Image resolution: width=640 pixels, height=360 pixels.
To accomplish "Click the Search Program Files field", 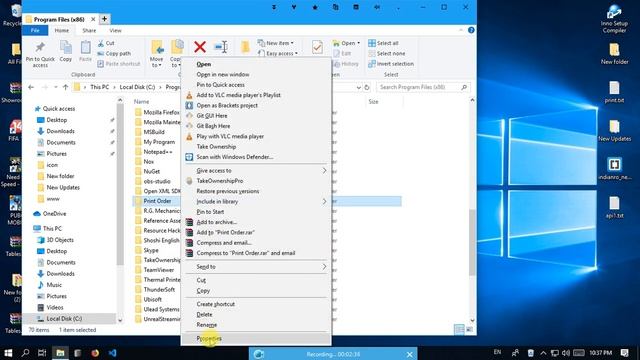I will (x=422, y=87).
